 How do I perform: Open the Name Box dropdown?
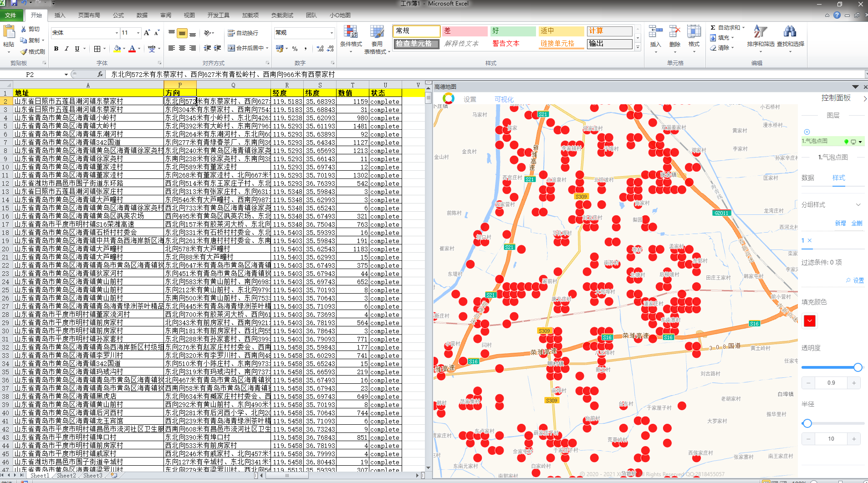[x=66, y=74]
